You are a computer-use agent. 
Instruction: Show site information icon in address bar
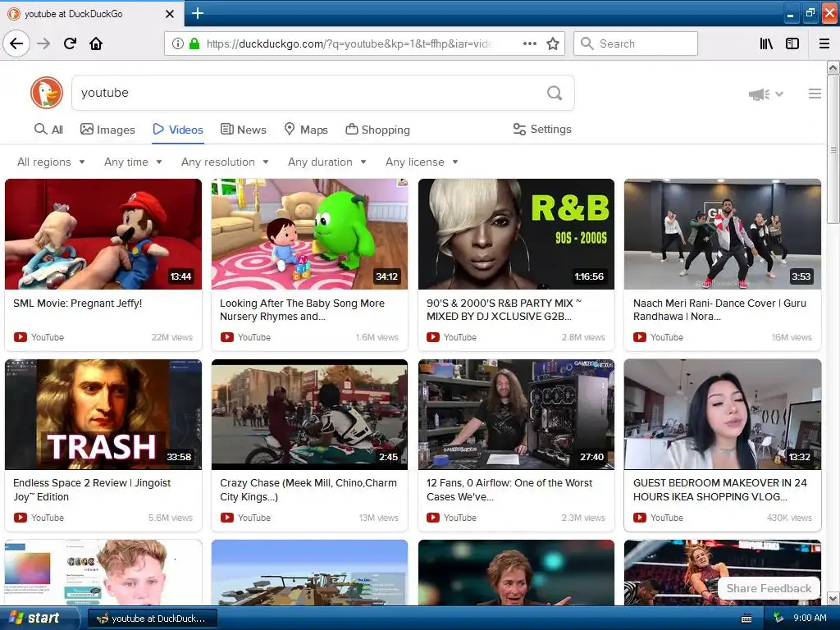coord(177,43)
